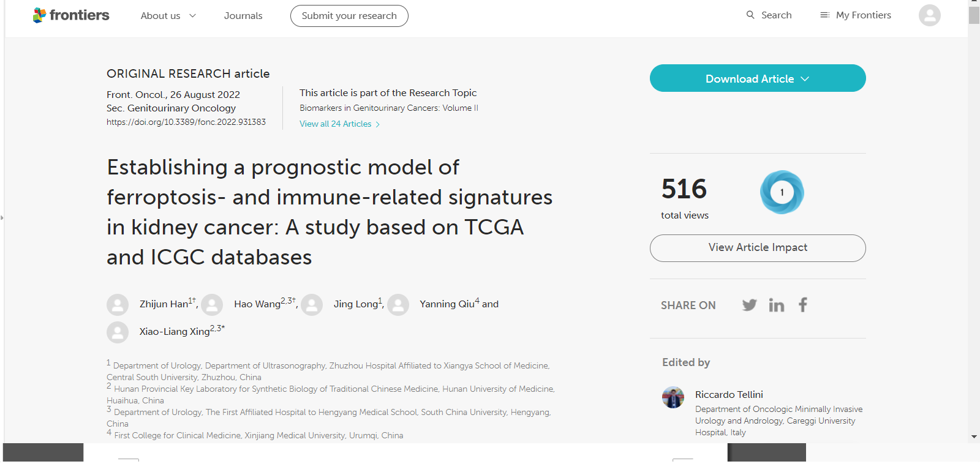Click the vertical scrollbar down arrow
Screen dimensions: 980x464
(x=974, y=437)
